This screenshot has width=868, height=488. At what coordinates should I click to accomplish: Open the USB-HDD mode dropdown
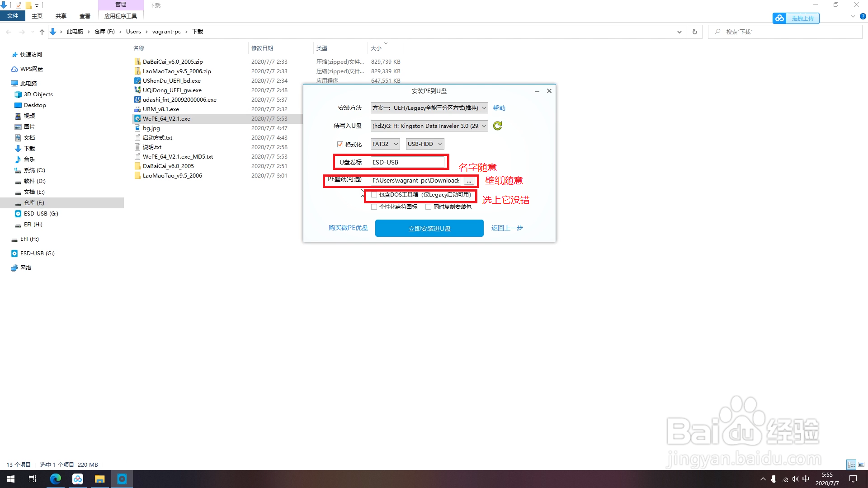pos(425,144)
